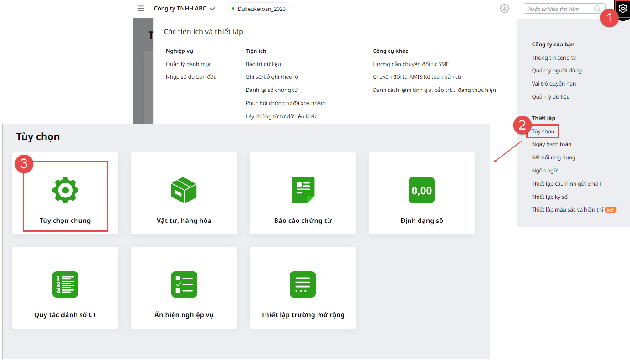This screenshot has height=364, width=630.
Task: Open Thiết lập trường mở rộng icon
Action: click(x=303, y=284)
